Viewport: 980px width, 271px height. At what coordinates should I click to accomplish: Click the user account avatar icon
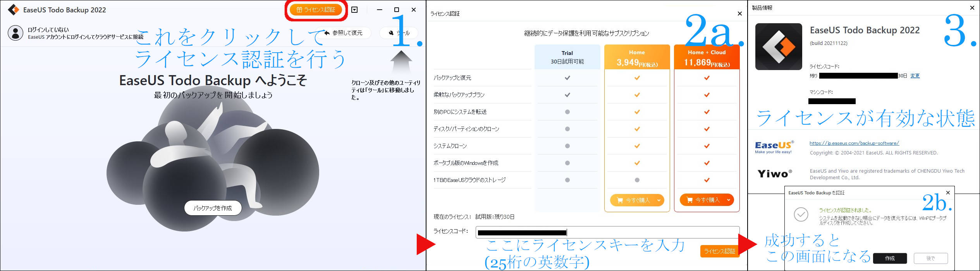tap(15, 33)
